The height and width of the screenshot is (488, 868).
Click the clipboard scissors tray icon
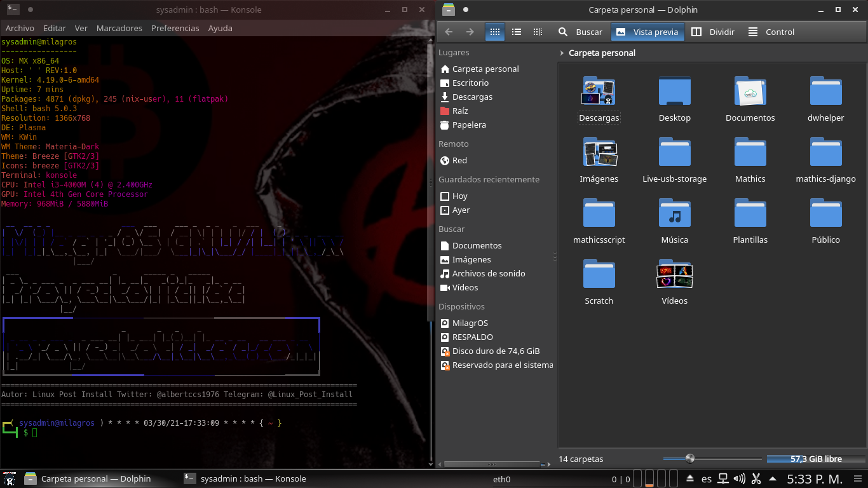(756, 479)
